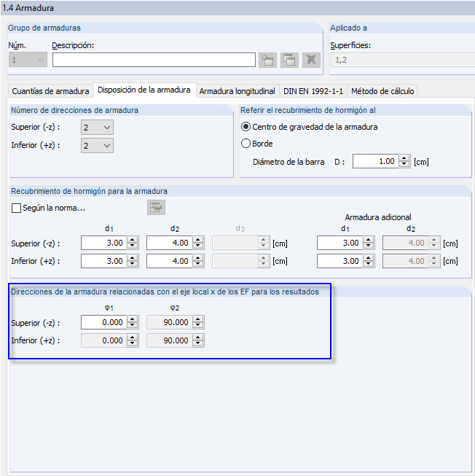Screen dimensions: 475x476
Task: Click the bar diameter D value field
Action: (x=375, y=161)
